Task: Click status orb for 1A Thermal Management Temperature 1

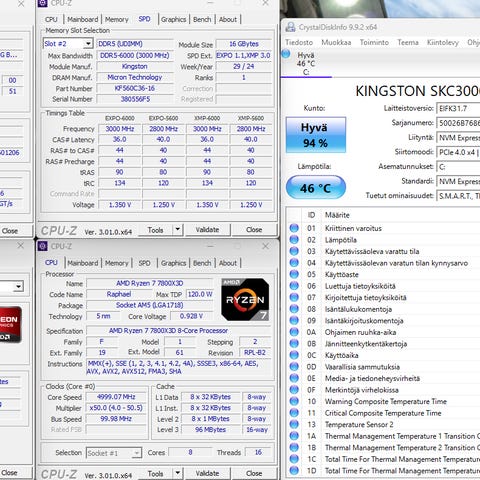Action: [294, 436]
